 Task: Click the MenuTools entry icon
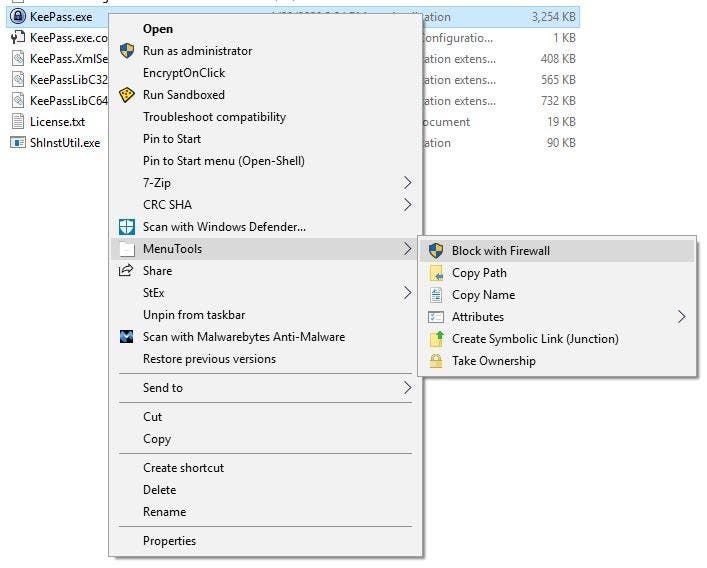coord(127,249)
